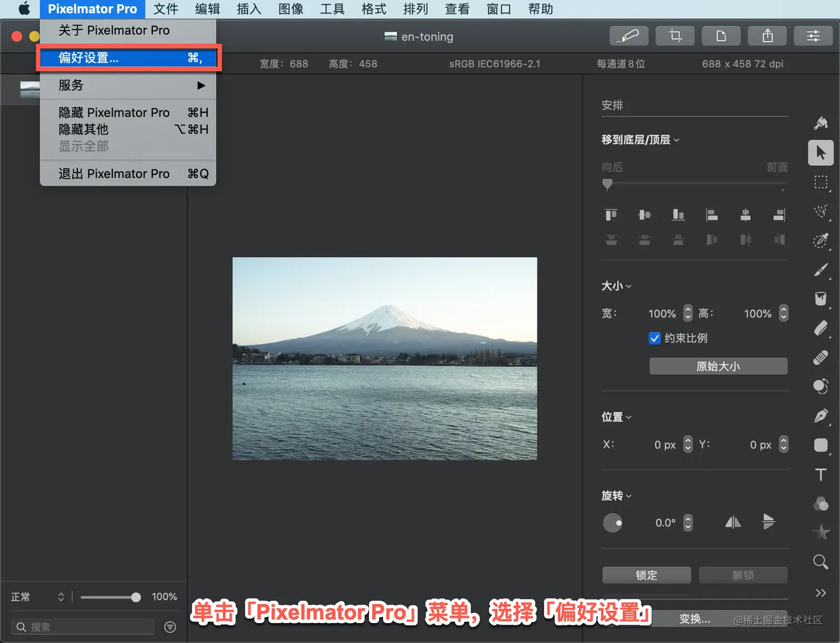
Task: Click the rotation angle stepper
Action: (x=688, y=523)
